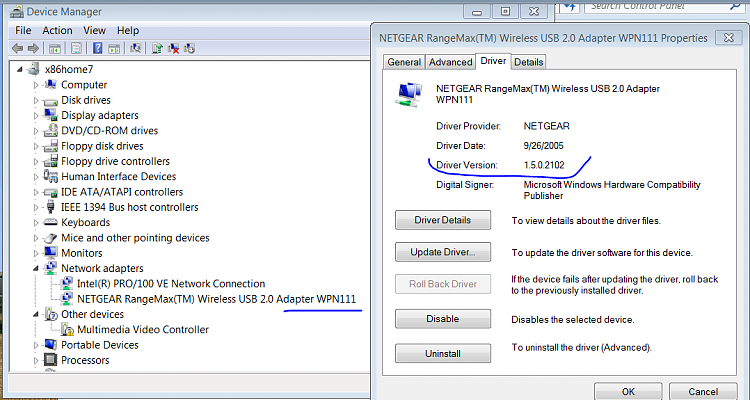750x400 pixels.
Task: Click Update Driver Software toolbar icon with green arrow
Action: point(157,48)
